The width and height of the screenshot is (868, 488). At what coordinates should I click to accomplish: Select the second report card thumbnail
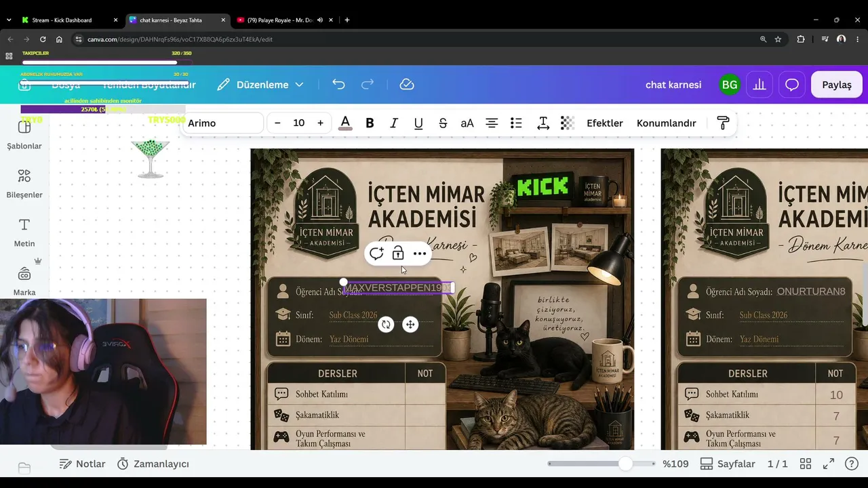point(764,300)
